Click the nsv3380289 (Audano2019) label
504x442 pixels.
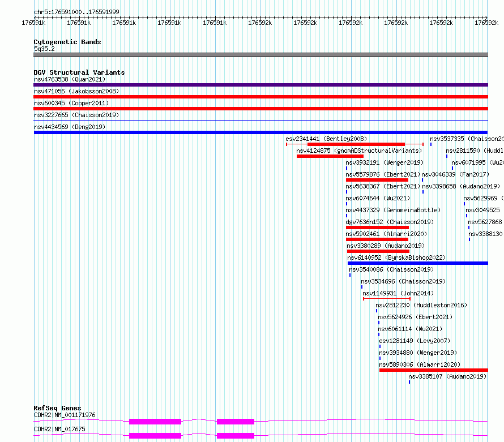tap(386, 246)
